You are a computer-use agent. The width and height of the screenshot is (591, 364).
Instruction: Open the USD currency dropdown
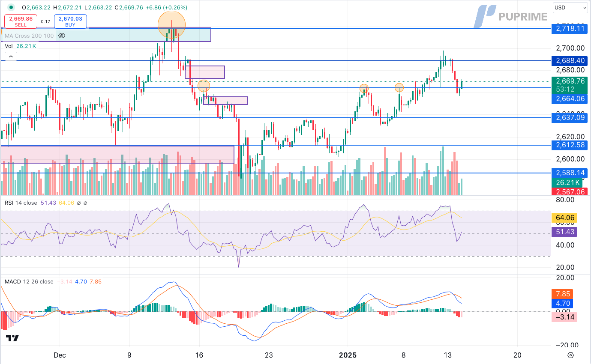[570, 7]
